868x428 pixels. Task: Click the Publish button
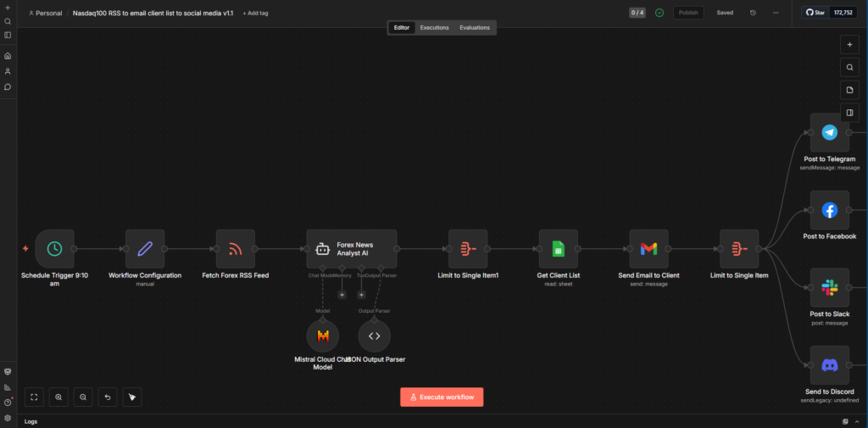(x=688, y=13)
